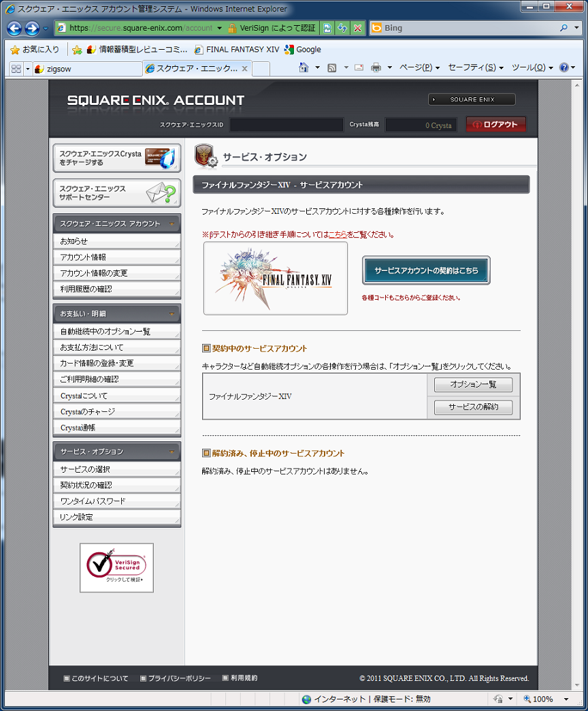Click the search magnifier icon
The width and height of the screenshot is (588, 711).
tap(563, 28)
